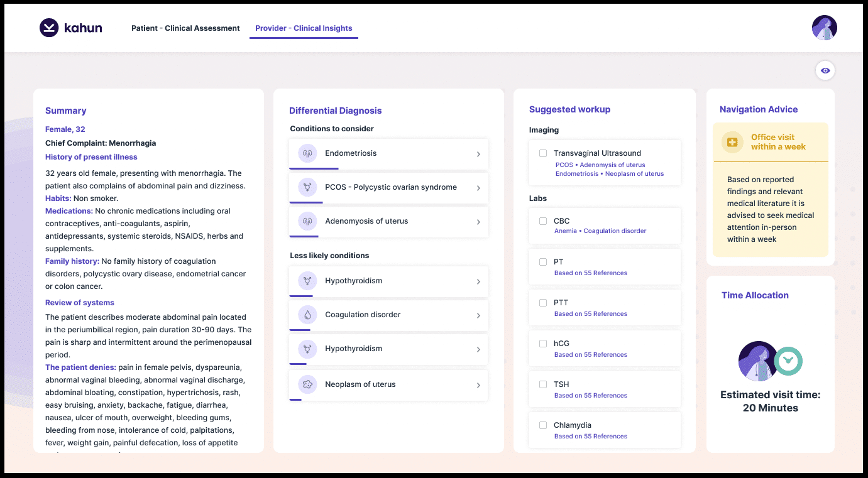
Task: Switch to Patient - Clinical Assessment tab
Action: [185, 28]
